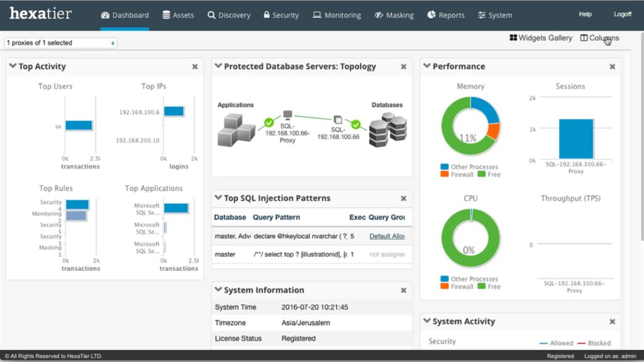Open the proxies selection dropdown
The height and width of the screenshot is (362, 644).
(x=60, y=43)
